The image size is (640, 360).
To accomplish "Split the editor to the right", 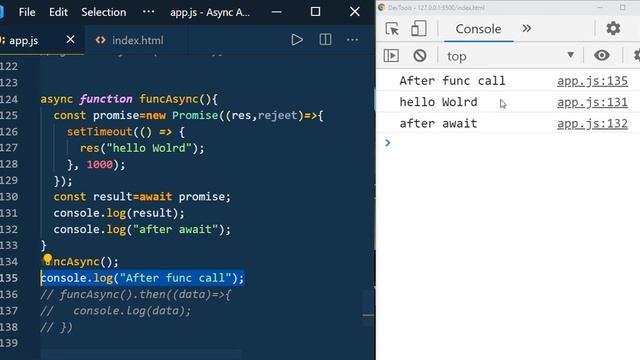I will [x=325, y=40].
